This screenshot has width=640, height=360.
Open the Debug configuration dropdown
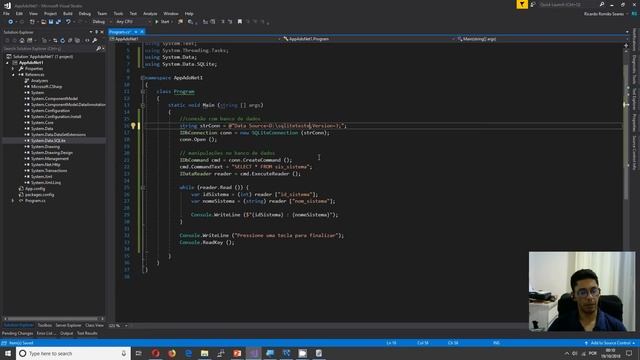[x=101, y=22]
